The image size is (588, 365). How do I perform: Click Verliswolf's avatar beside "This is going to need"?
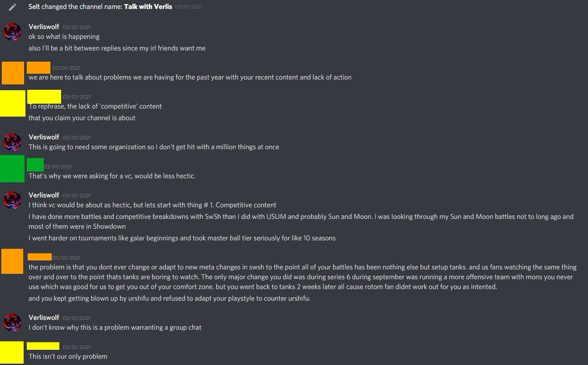coord(13,142)
